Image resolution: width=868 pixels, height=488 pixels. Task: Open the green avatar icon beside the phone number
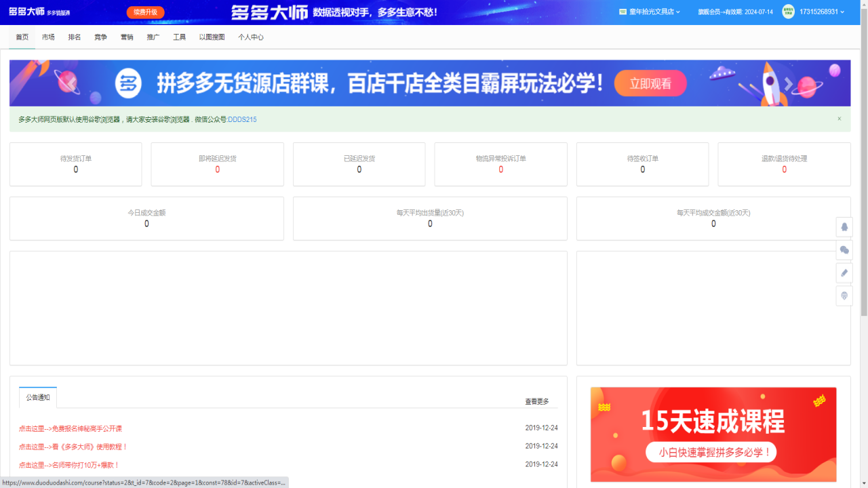point(787,11)
